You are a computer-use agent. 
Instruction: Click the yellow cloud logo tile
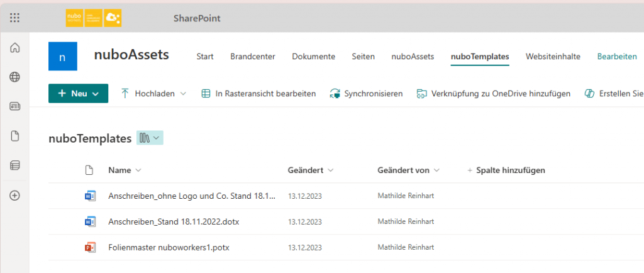(113, 18)
